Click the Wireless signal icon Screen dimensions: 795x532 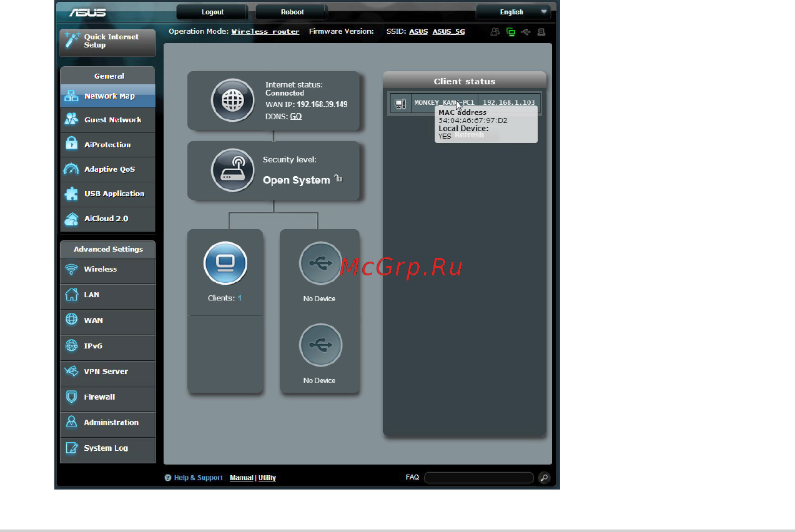(x=72, y=269)
